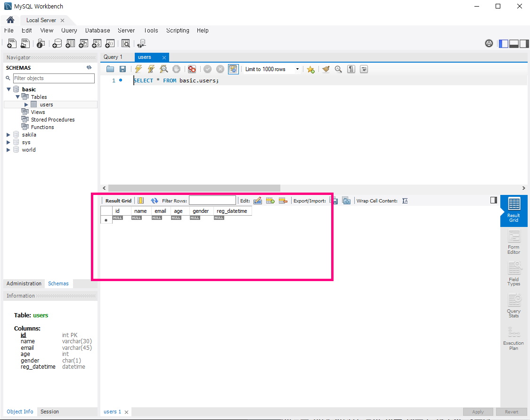Toggle autocommit mode icon
530x420 pixels.
(233, 69)
